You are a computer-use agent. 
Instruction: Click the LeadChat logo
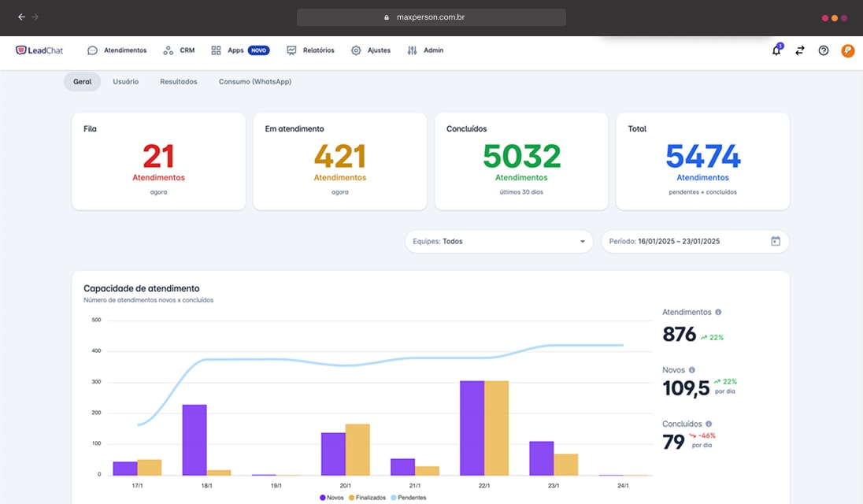pyautogui.click(x=39, y=50)
